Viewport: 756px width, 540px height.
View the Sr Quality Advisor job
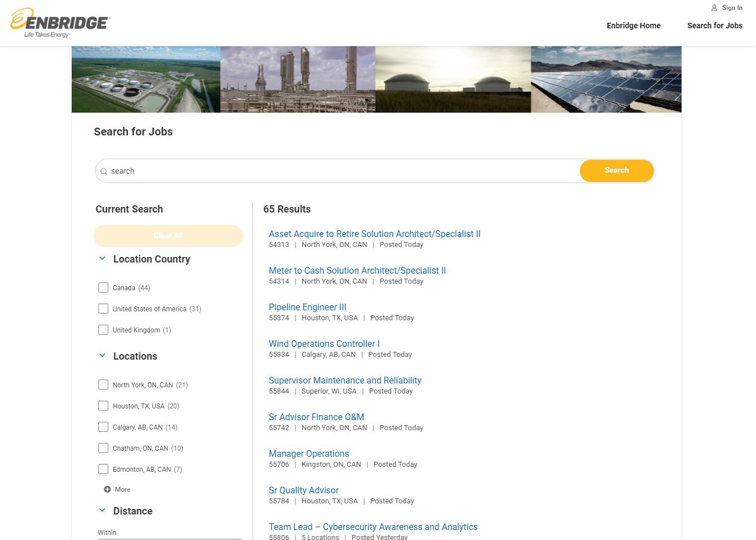point(303,490)
